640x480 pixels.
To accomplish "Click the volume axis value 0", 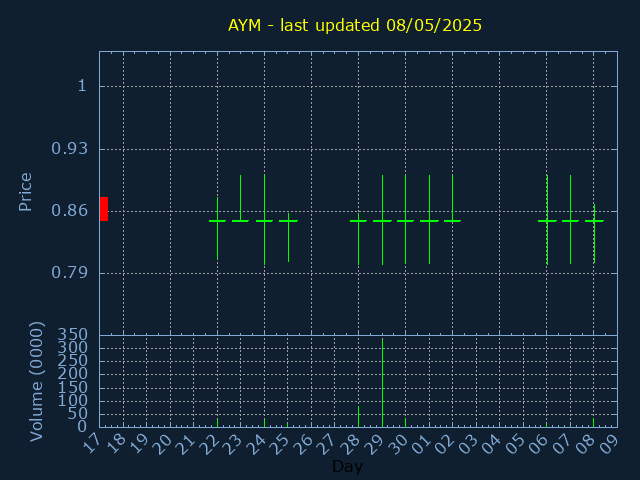I will coord(82,426).
